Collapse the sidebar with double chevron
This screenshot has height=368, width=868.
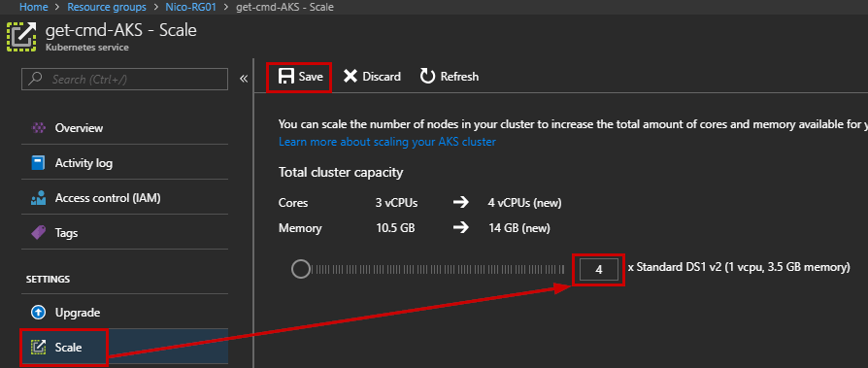[244, 79]
